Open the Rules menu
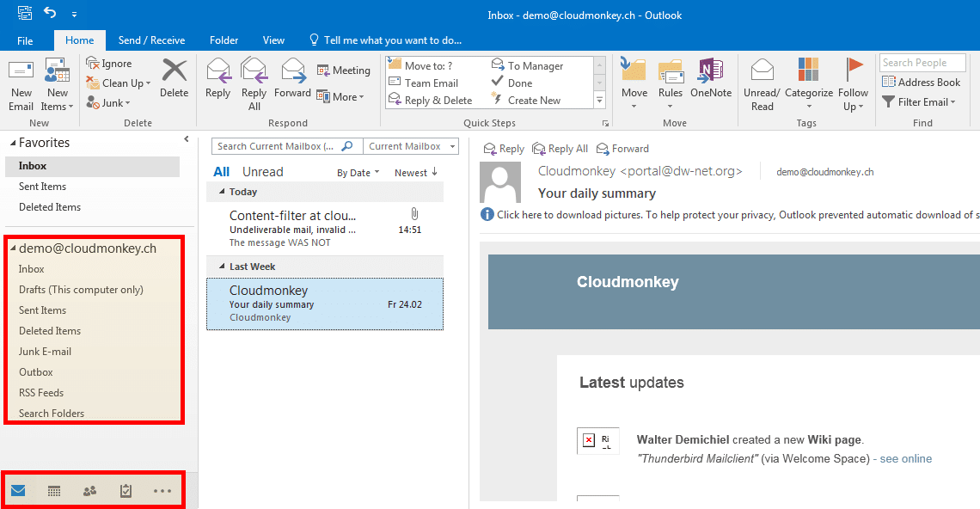 pyautogui.click(x=670, y=83)
